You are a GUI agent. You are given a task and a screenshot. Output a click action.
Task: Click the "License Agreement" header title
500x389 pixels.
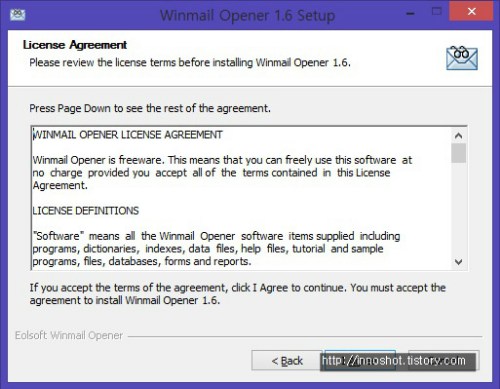(75, 45)
